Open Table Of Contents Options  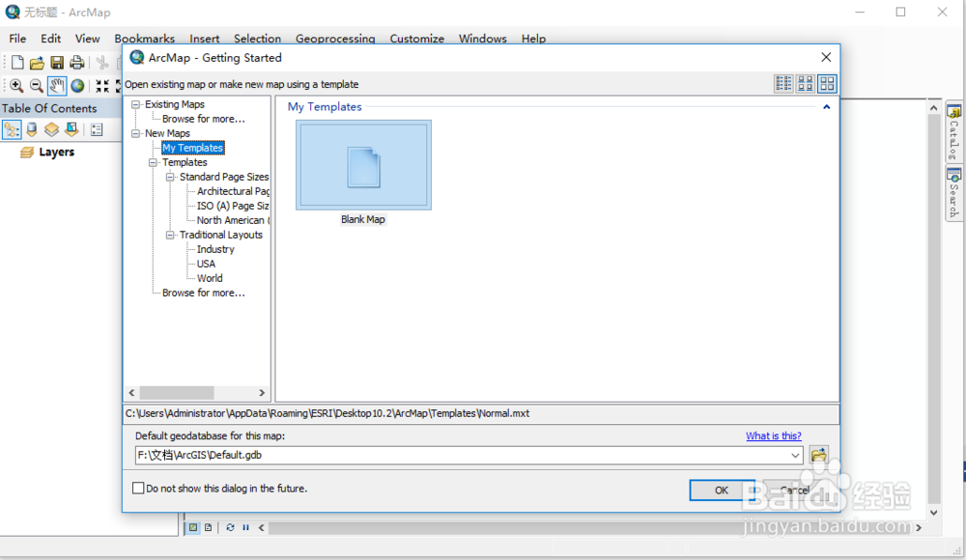point(97,130)
